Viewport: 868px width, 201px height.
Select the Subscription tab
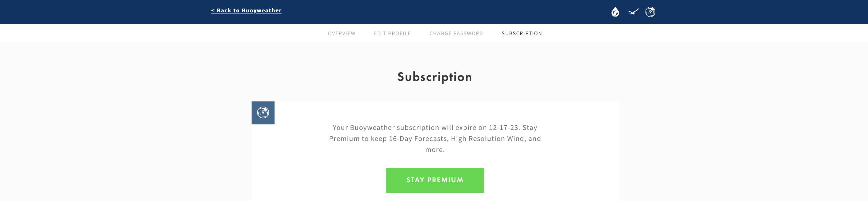tap(522, 33)
